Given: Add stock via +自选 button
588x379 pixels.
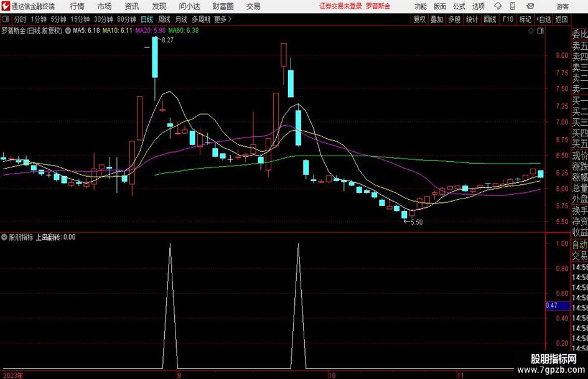Looking at the screenshot, I should pyautogui.click(x=543, y=19).
